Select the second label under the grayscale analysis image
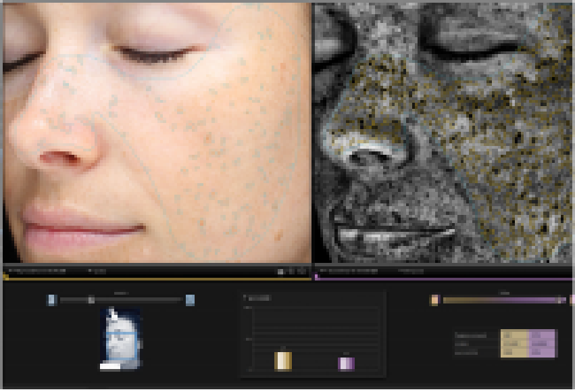Image resolution: width=575 pixels, height=392 pixels. pyautogui.click(x=411, y=271)
